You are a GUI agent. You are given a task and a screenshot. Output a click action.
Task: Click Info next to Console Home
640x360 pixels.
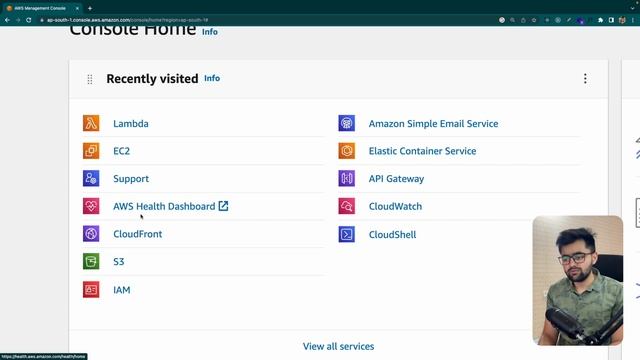click(x=210, y=32)
